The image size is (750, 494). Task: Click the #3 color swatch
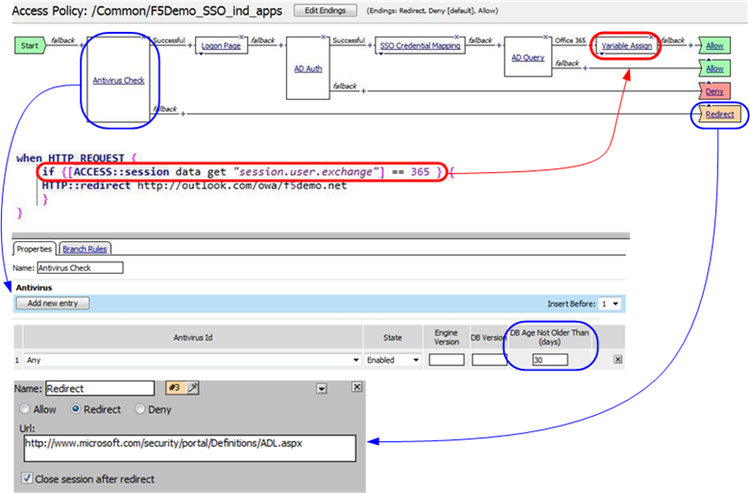coord(175,387)
